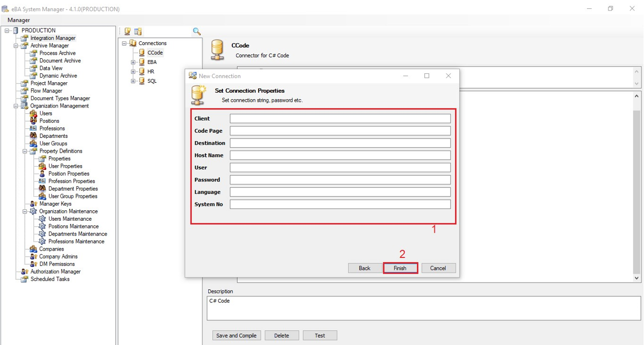This screenshot has width=644, height=345.
Task: Click the second toolbar icon above Connections tree
Action: [138, 31]
